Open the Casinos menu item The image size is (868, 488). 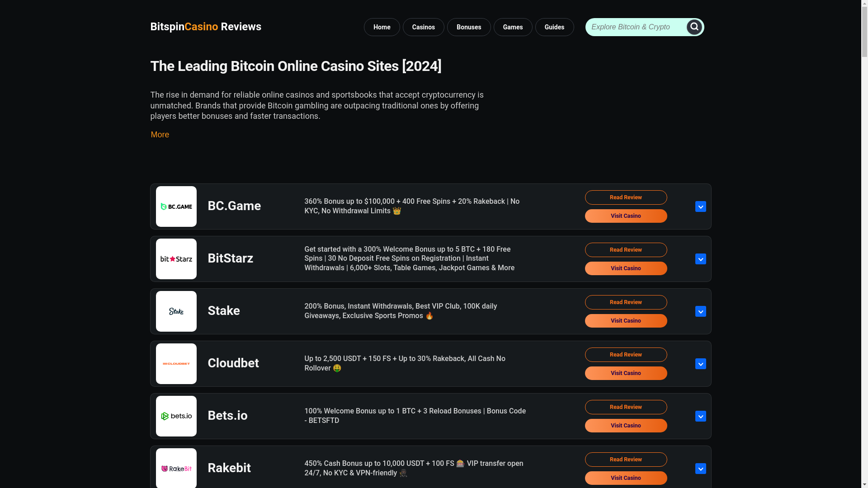(424, 27)
